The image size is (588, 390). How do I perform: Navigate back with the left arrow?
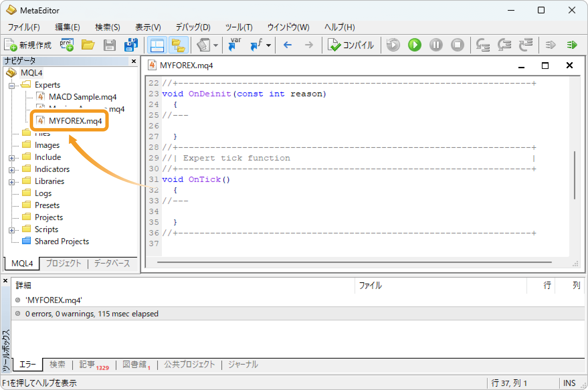tap(287, 45)
